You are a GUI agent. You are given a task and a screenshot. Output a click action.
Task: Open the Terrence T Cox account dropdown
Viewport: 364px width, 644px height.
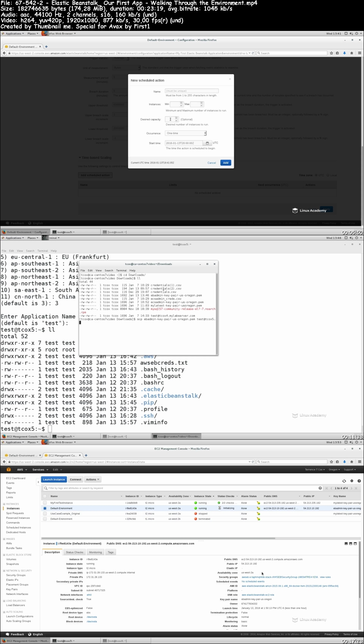pos(315,469)
